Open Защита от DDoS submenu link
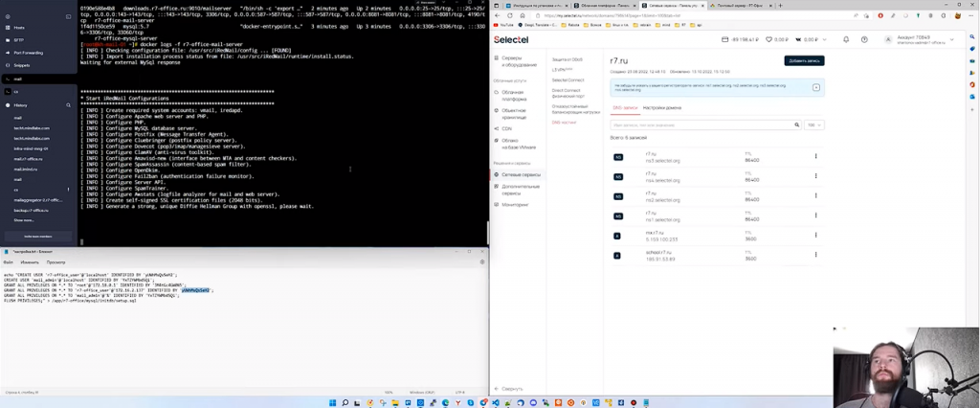The width and height of the screenshot is (980, 408). pyautogui.click(x=567, y=59)
